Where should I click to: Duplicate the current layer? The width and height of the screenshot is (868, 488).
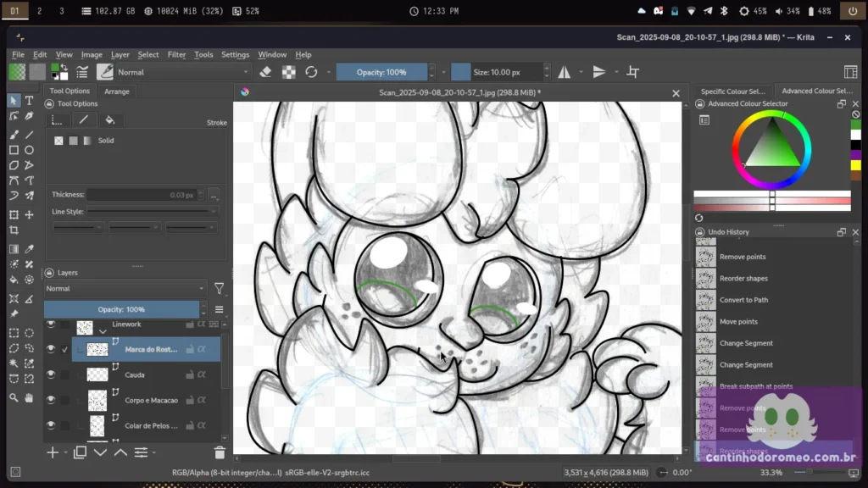coord(80,452)
